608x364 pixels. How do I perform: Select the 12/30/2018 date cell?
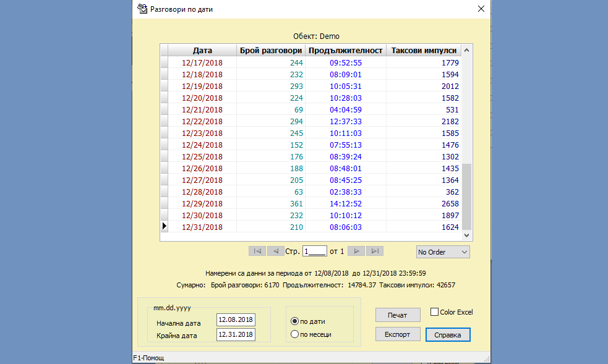click(202, 215)
